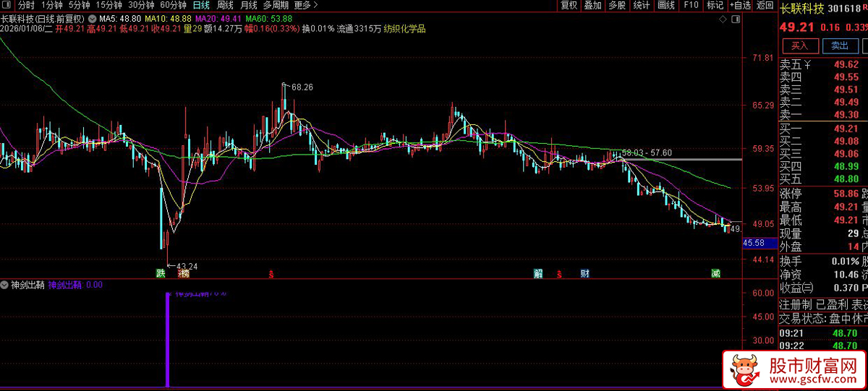Open the 画线 drawing tools
Image resolution: width=868 pixels, height=391 pixels.
click(x=665, y=5)
